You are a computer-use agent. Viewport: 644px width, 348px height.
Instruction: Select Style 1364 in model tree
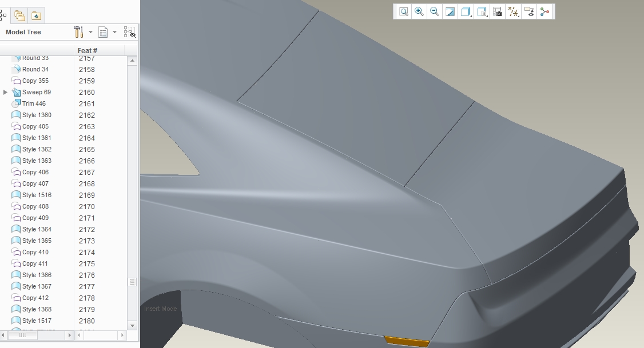[x=37, y=229]
